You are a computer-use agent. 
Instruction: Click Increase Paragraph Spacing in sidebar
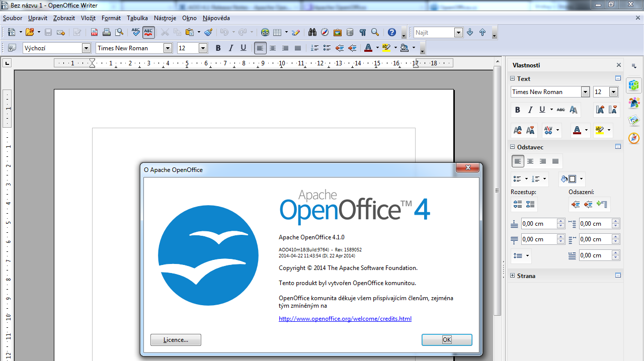(518, 204)
